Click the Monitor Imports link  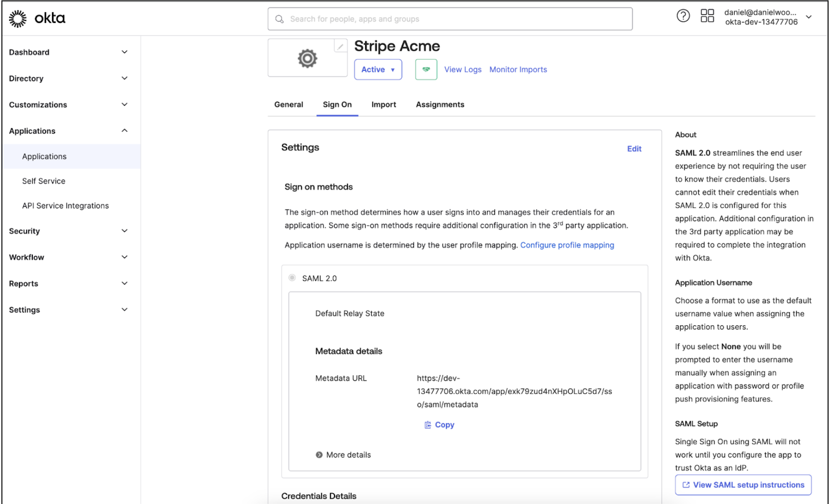(x=518, y=69)
